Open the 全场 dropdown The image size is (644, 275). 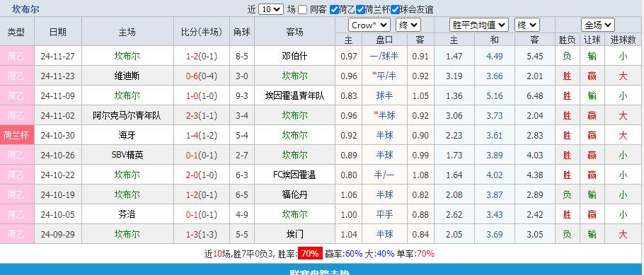tap(597, 25)
